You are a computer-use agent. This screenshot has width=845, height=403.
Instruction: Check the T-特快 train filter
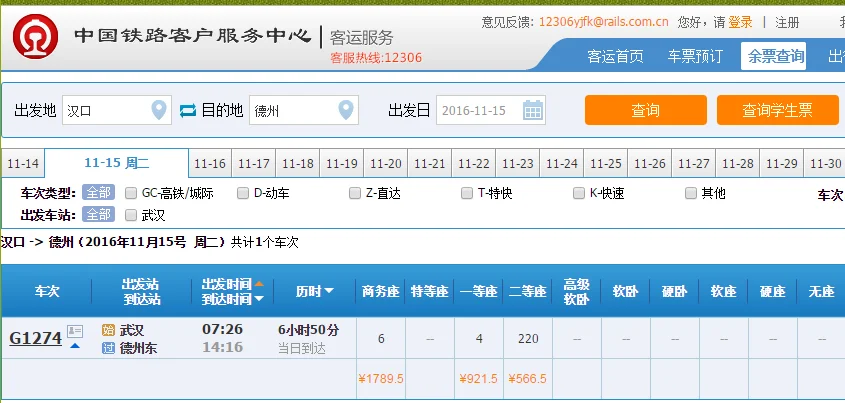tap(467, 193)
